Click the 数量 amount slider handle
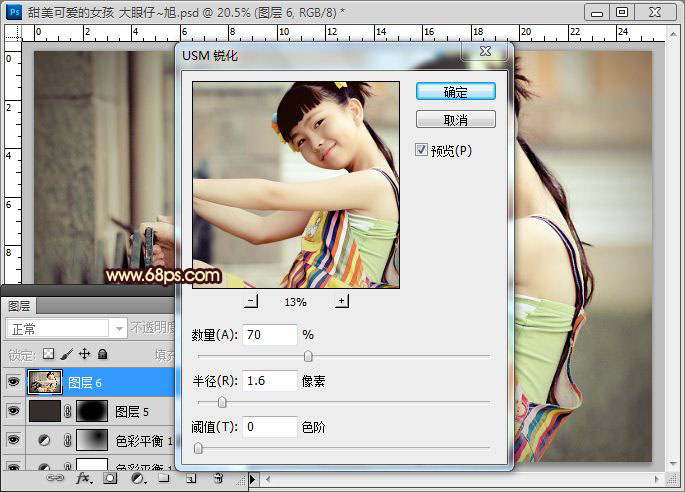Screen dimensions: 685x492 tap(308, 356)
